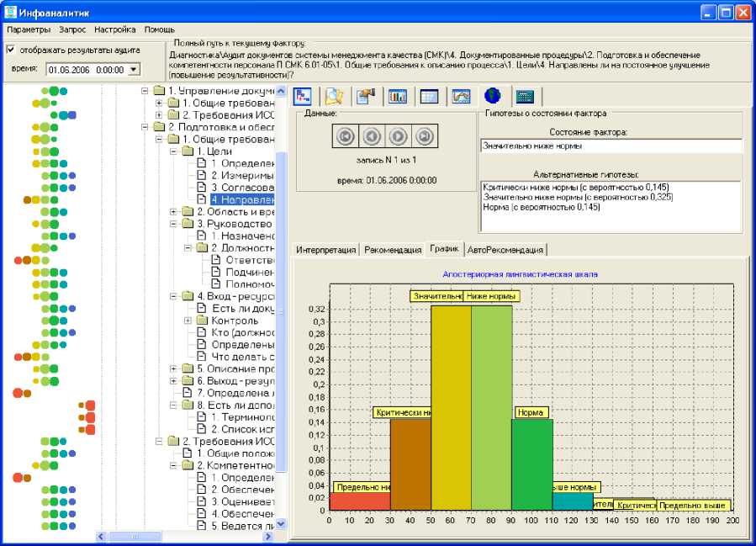Switch to the Интерпретация tab

[325, 250]
